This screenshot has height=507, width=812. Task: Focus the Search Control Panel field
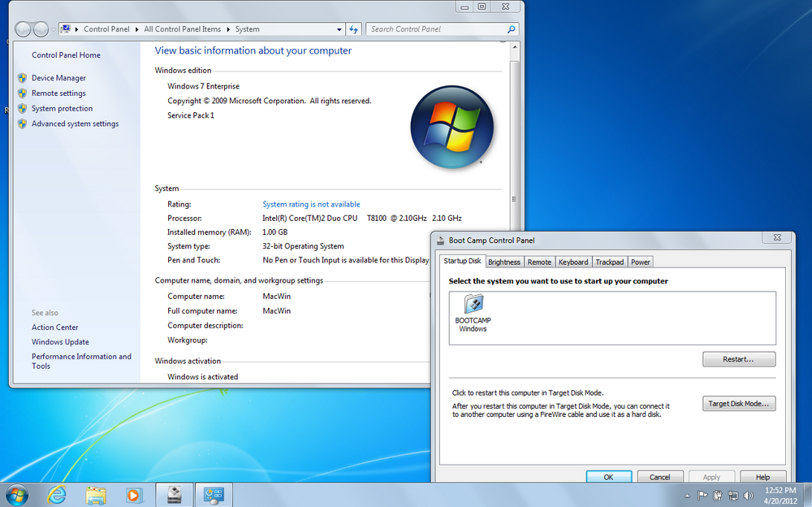pyautogui.click(x=442, y=29)
